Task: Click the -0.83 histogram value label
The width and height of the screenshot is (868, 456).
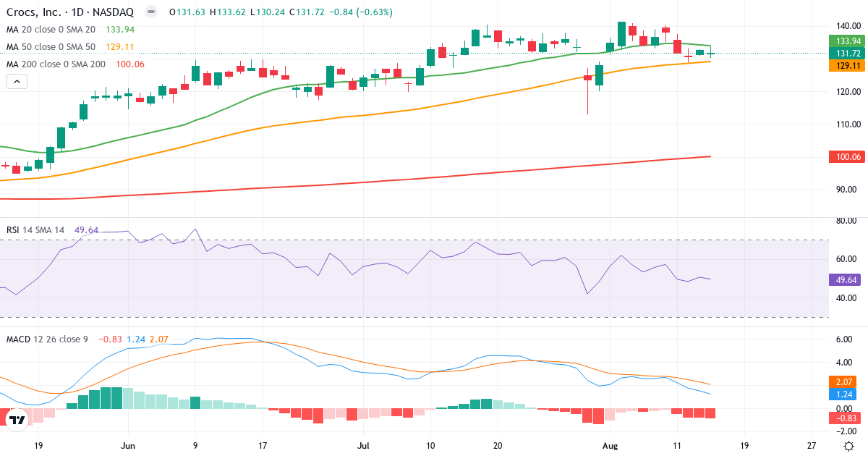Action: click(846, 418)
